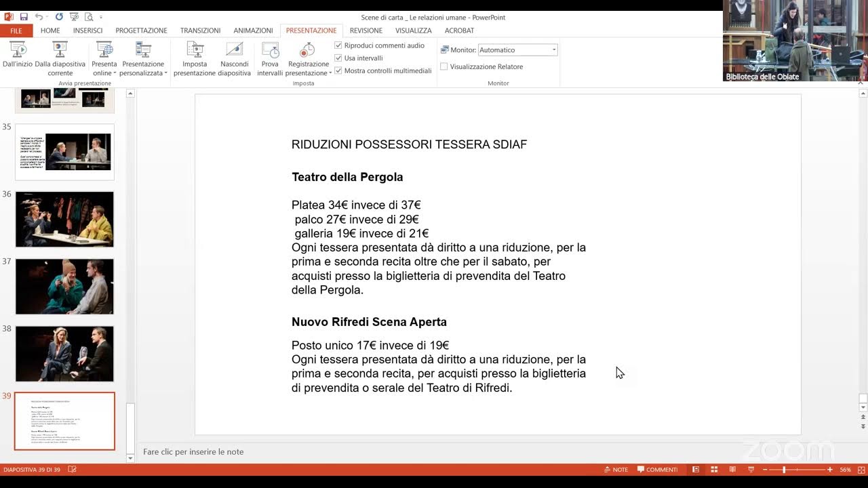This screenshot has width=868, height=488.
Task: Click the Presentazione personalizzata icon
Action: tap(143, 49)
